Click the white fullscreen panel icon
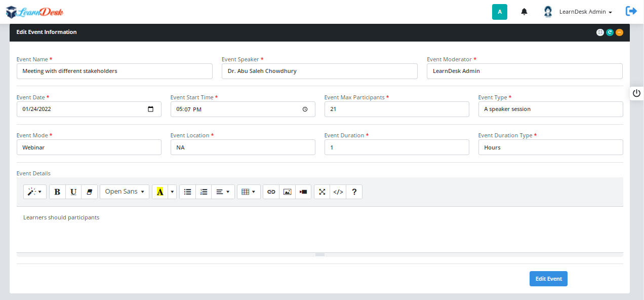Screen dimensions: 644x300 click(x=600, y=32)
